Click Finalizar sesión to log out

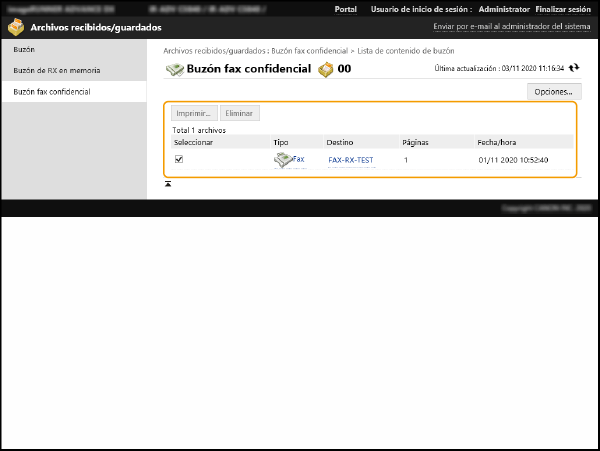564,8
